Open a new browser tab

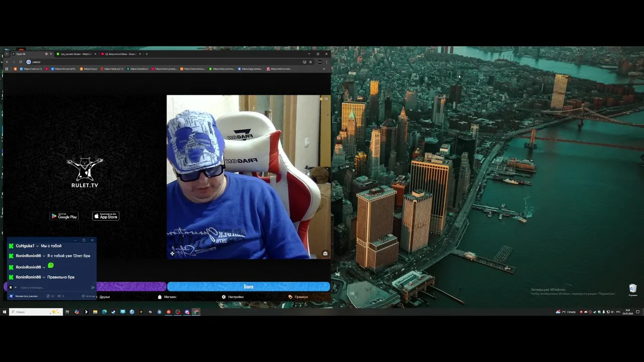click(146, 54)
